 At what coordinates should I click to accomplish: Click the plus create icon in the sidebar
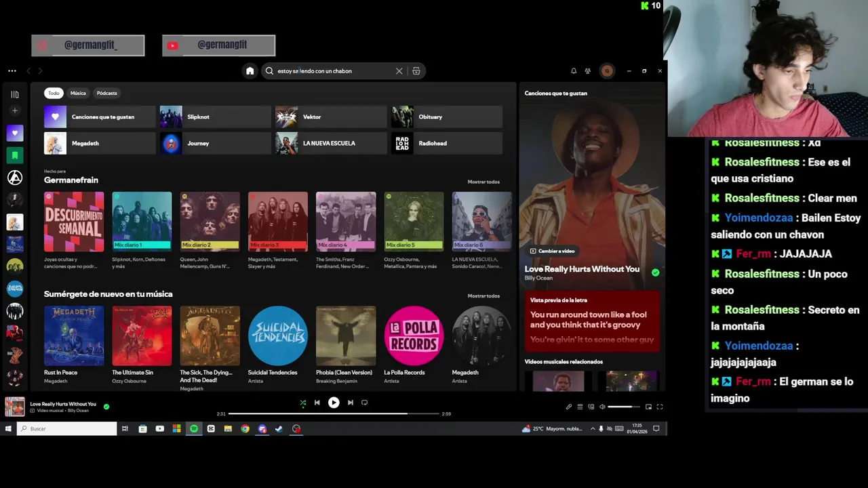15,110
